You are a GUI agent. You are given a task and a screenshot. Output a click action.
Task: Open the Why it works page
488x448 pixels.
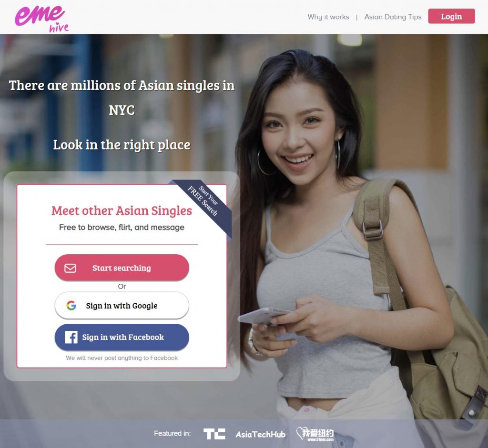tap(328, 17)
